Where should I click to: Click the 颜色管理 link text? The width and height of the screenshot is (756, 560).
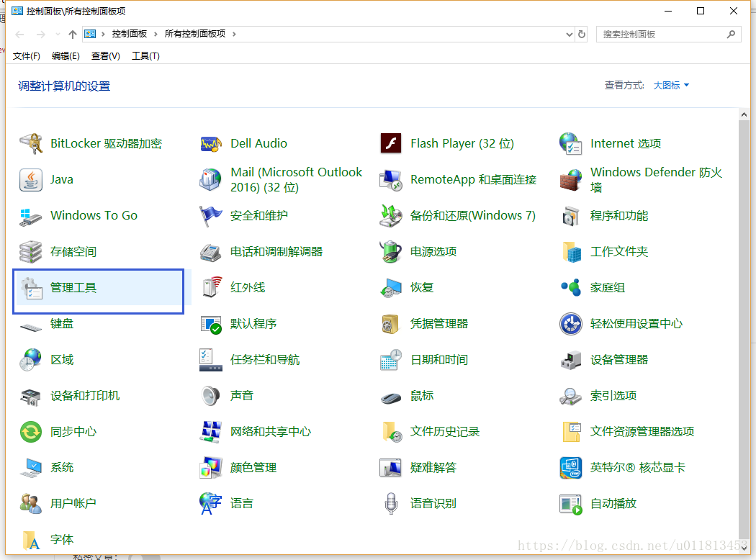tap(253, 467)
